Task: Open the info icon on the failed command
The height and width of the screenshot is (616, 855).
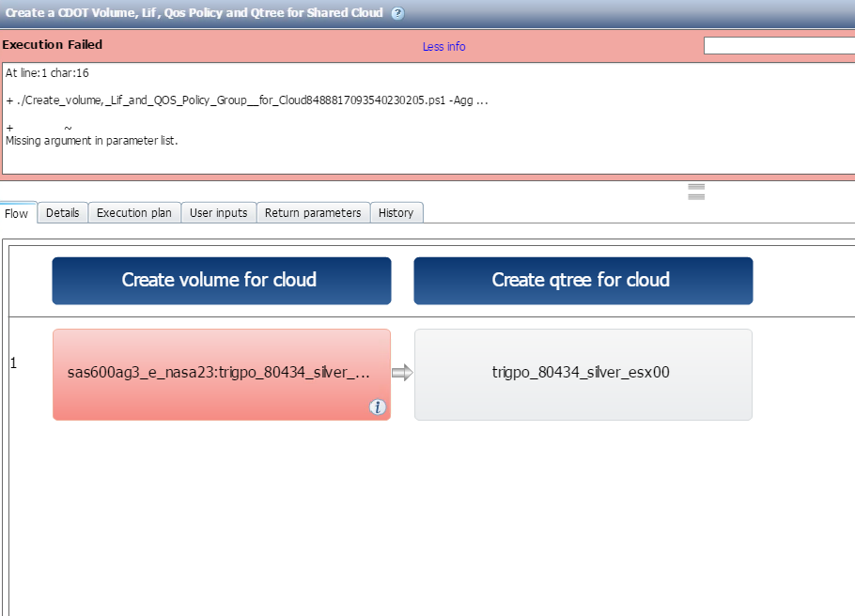Action: click(378, 407)
